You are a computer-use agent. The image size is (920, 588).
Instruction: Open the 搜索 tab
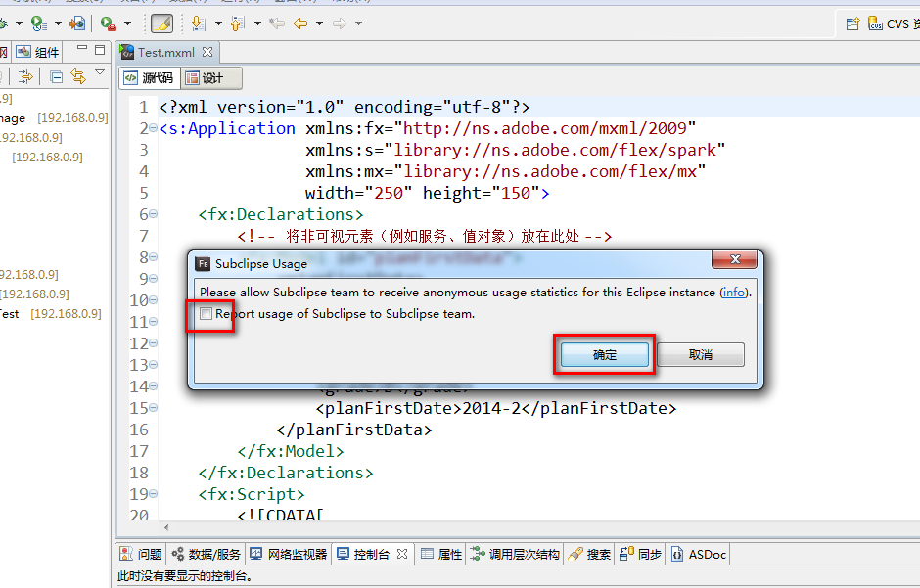tap(589, 554)
